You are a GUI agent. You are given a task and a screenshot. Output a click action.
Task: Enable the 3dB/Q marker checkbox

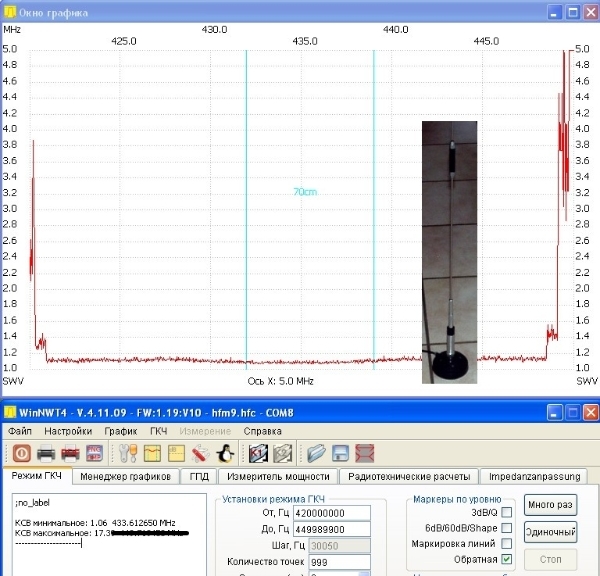tap(507, 512)
